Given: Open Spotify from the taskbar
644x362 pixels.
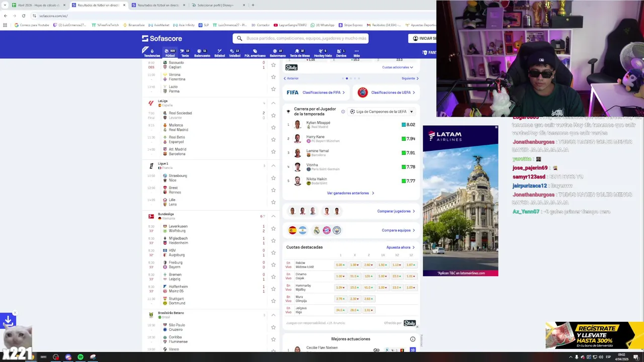Looking at the screenshot, I should (x=80, y=357).
